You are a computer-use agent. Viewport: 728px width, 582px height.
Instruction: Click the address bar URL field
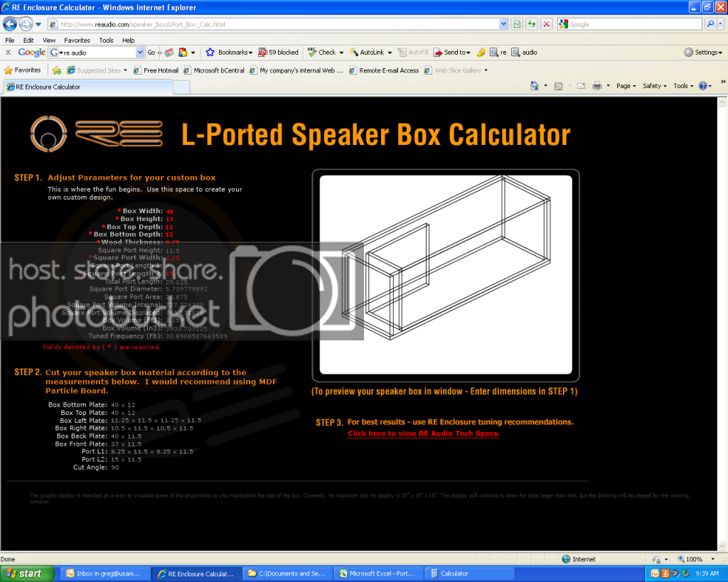click(274, 24)
